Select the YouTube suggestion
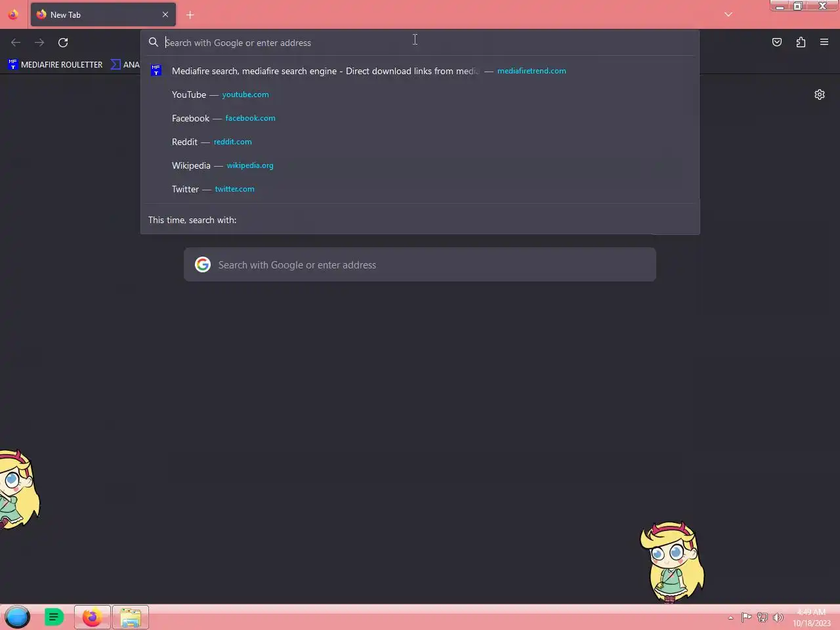 click(420, 94)
